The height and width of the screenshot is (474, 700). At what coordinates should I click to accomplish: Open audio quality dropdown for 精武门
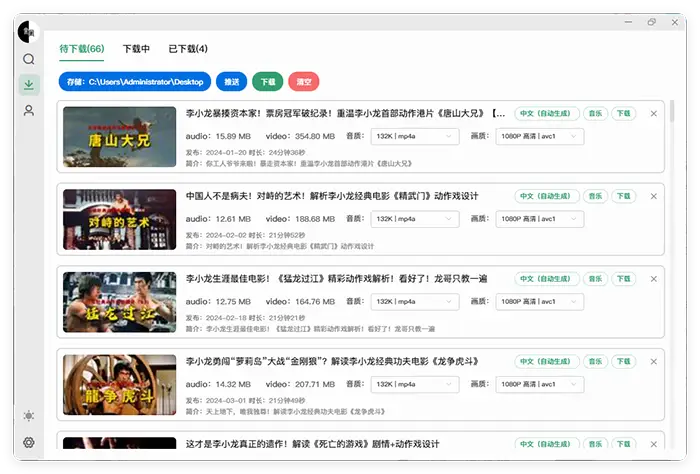point(415,219)
